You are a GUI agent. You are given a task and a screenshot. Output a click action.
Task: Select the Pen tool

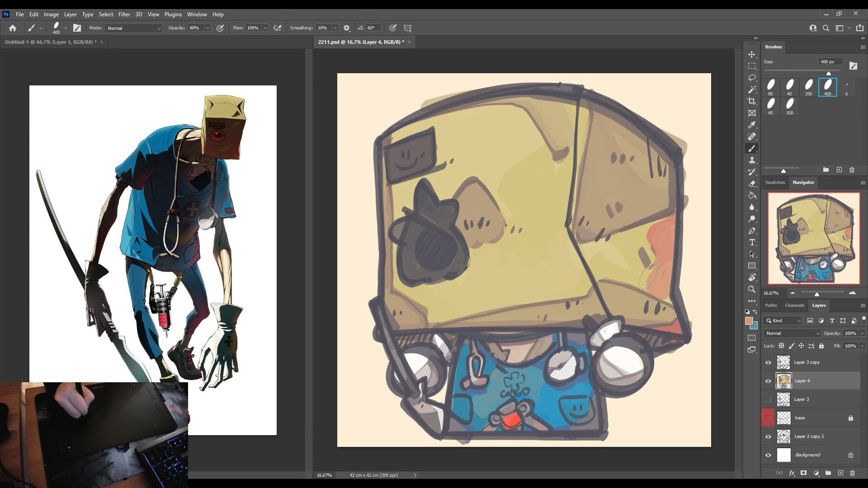click(x=752, y=231)
